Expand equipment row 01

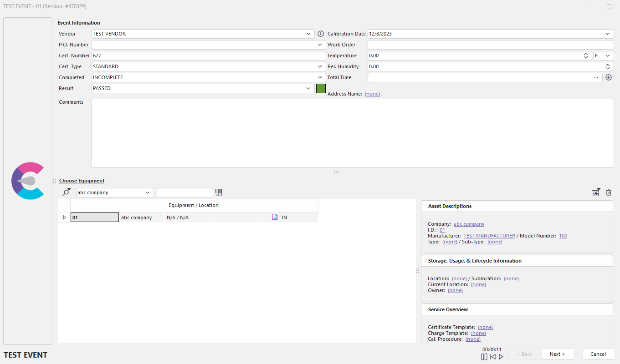[64, 217]
